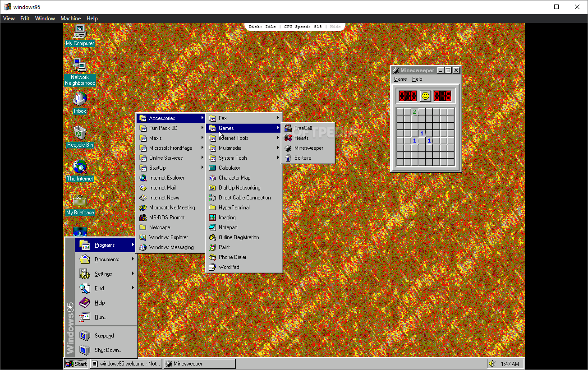The width and height of the screenshot is (588, 370).
Task: Open Character Map from Accessories menu
Action: (244, 178)
